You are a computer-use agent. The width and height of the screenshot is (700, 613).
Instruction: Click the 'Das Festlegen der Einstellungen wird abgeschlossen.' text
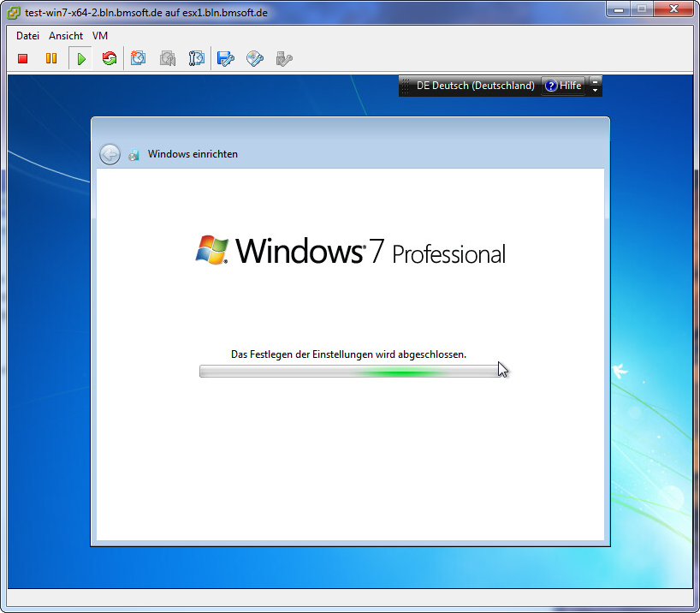pos(348,354)
